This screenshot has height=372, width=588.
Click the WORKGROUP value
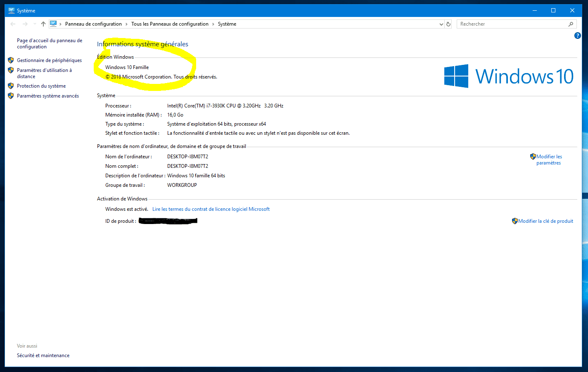(182, 185)
